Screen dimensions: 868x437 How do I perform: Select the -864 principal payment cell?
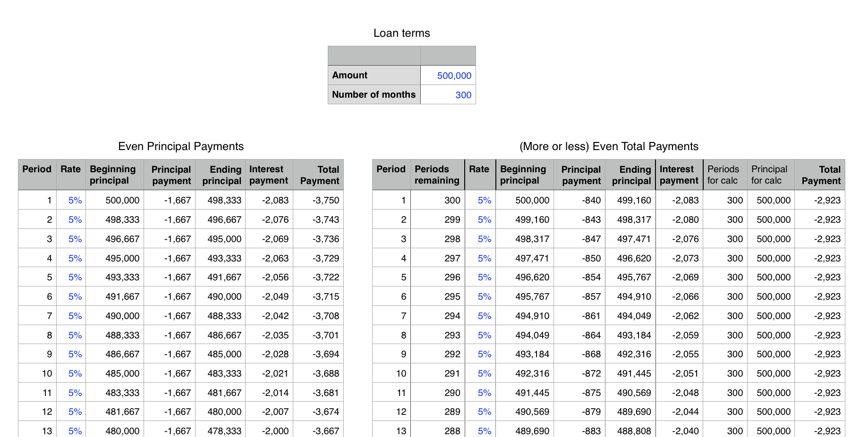pos(579,335)
